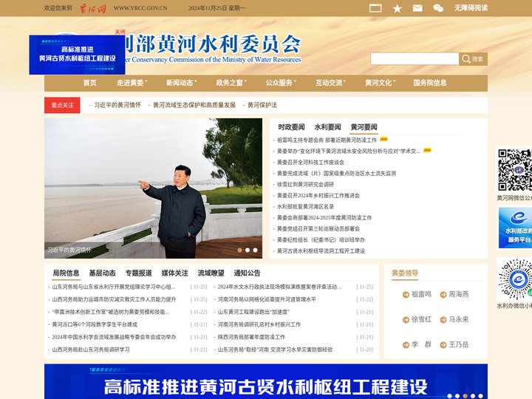Expand the 政务之窗 nav menu
This screenshot has width=532, height=399.
click(x=231, y=83)
